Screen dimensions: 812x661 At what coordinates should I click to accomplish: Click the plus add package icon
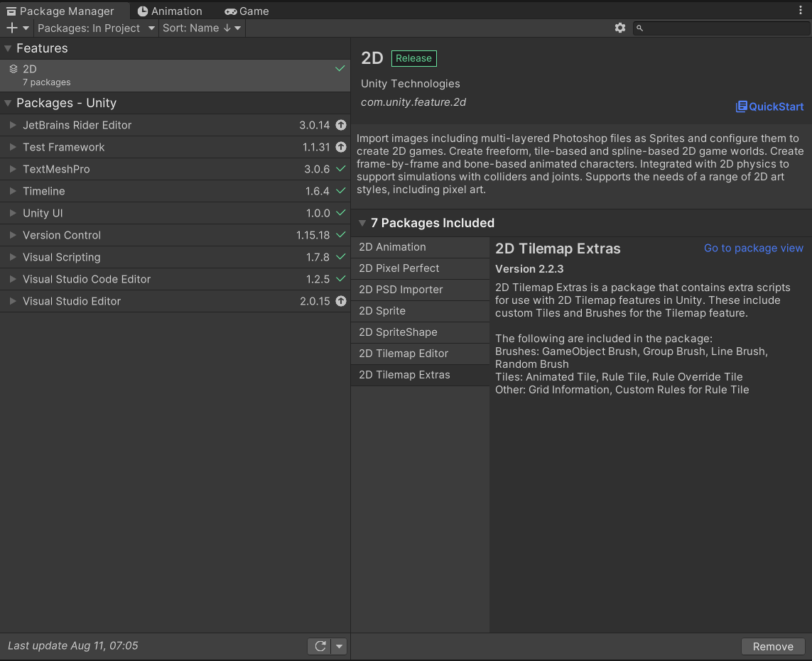12,28
